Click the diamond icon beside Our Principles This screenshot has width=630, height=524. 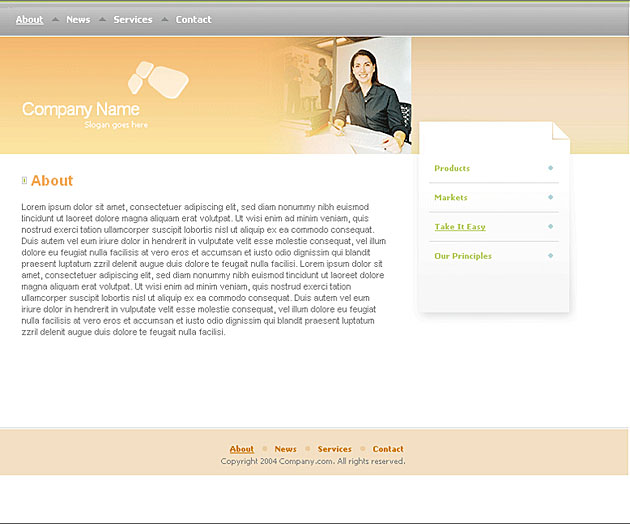pyautogui.click(x=550, y=256)
